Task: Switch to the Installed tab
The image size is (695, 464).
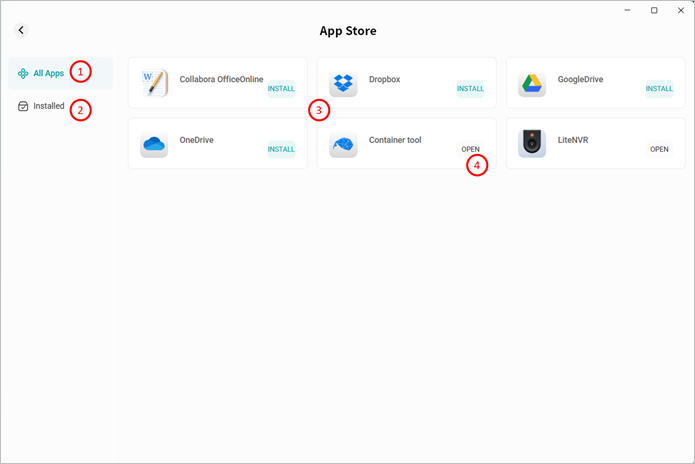Action: (x=48, y=106)
